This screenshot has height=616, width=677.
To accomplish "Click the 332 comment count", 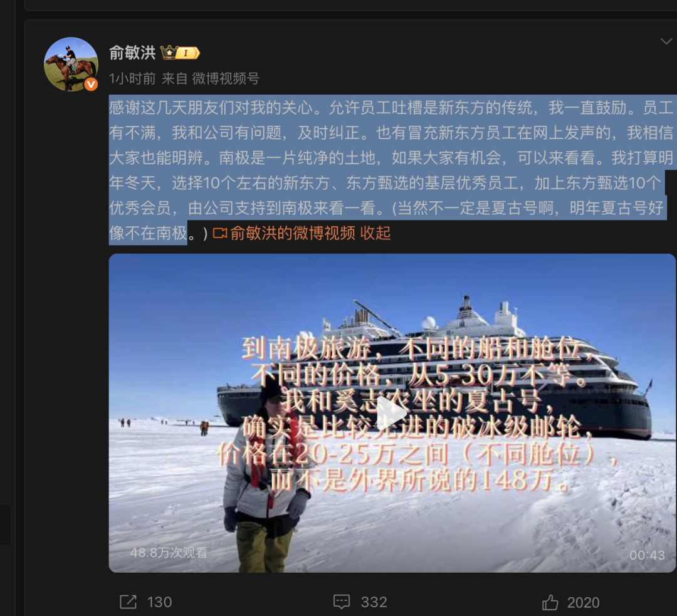I will pyautogui.click(x=374, y=602).
